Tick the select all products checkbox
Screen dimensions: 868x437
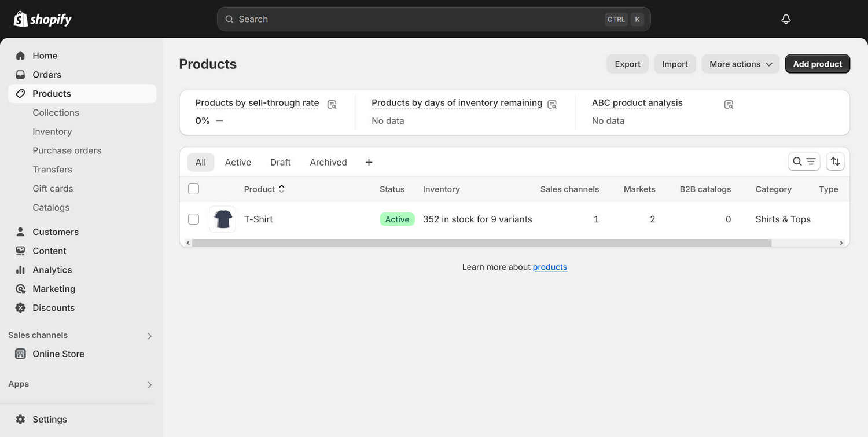193,189
